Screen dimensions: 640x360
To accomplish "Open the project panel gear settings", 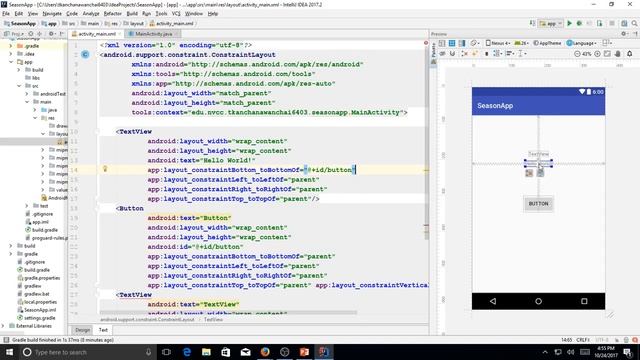I will click(x=51, y=34).
